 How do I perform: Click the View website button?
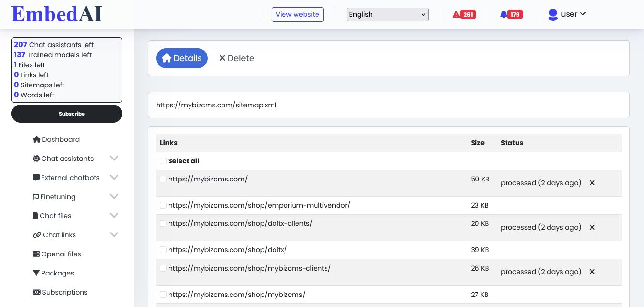pos(297,14)
